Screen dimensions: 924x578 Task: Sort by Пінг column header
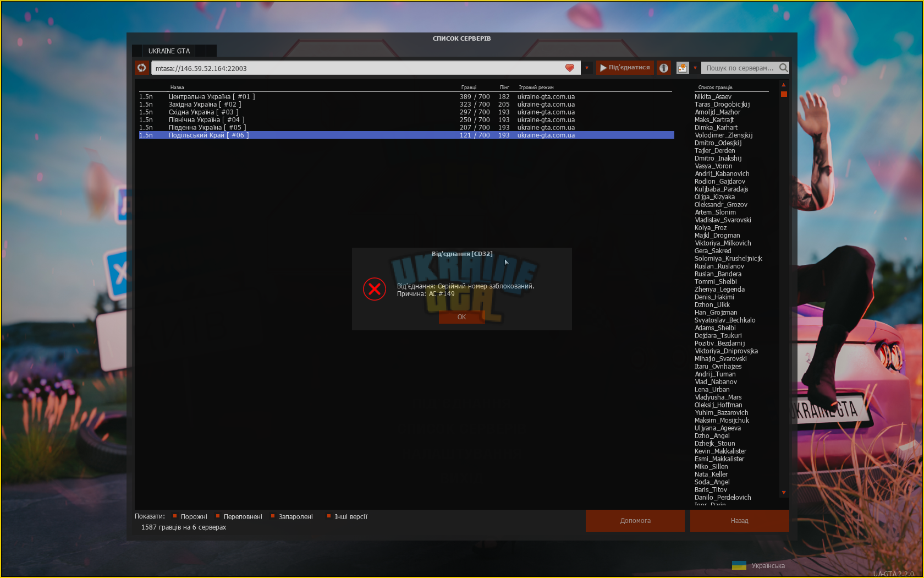pyautogui.click(x=504, y=88)
